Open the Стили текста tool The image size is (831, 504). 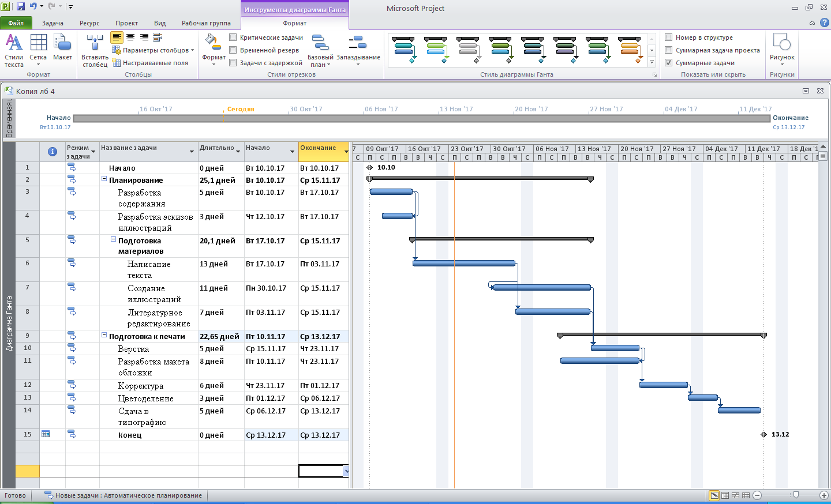coord(14,51)
